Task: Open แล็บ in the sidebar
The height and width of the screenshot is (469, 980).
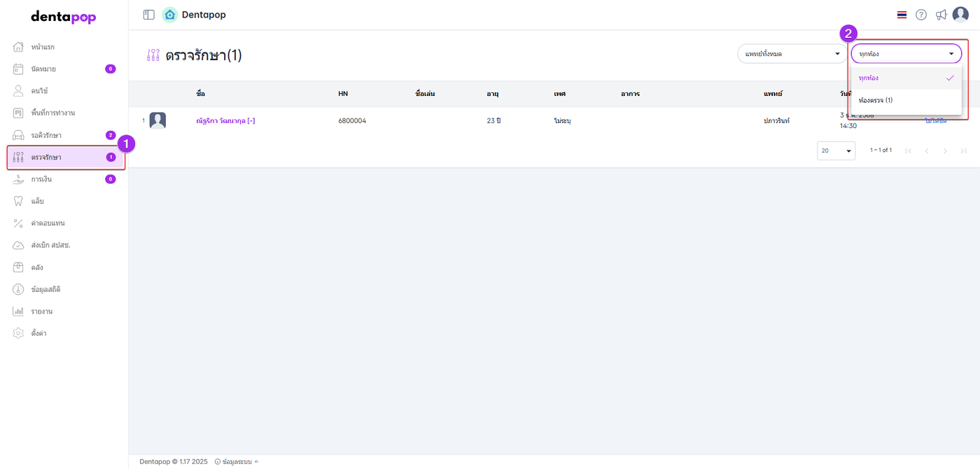Action: (37, 201)
